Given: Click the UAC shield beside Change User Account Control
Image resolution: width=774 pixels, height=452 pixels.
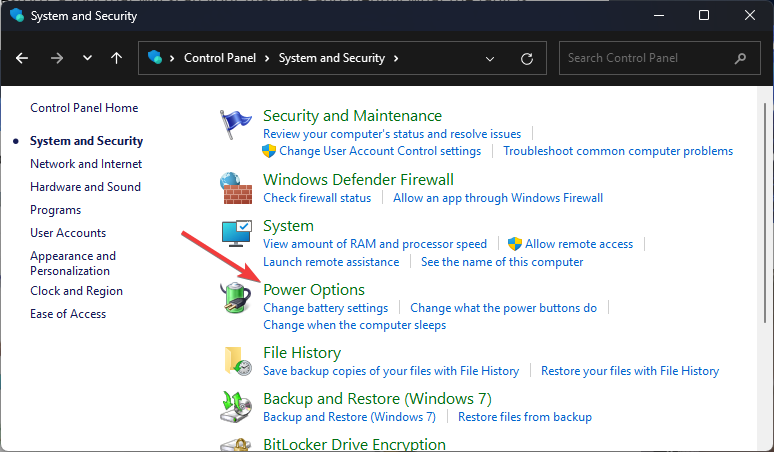Looking at the screenshot, I should [269, 151].
